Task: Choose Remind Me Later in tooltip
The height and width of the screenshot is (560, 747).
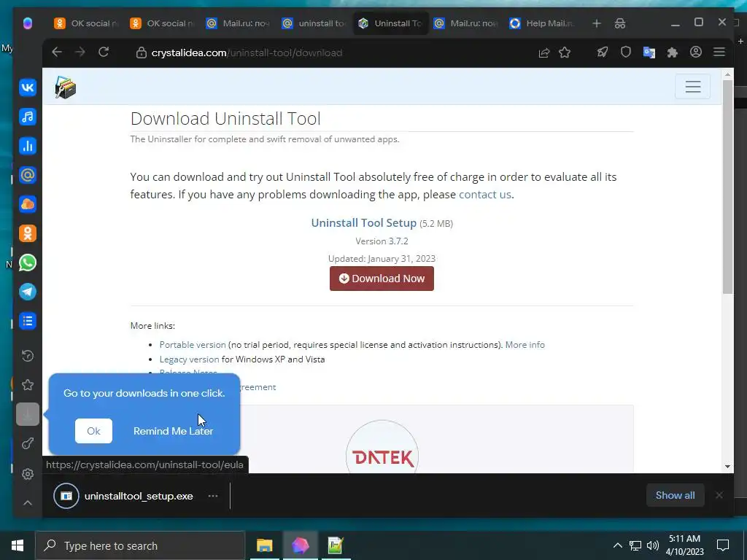Action: [x=173, y=431]
